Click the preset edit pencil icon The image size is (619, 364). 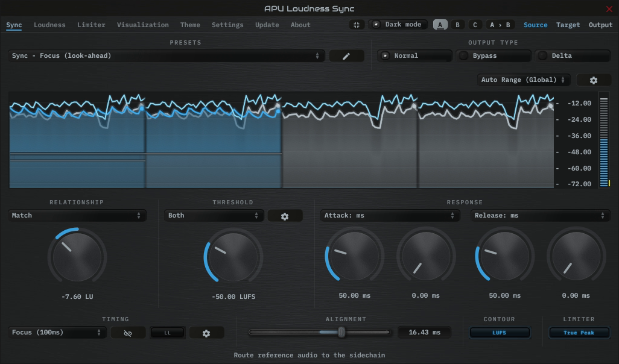click(x=346, y=56)
